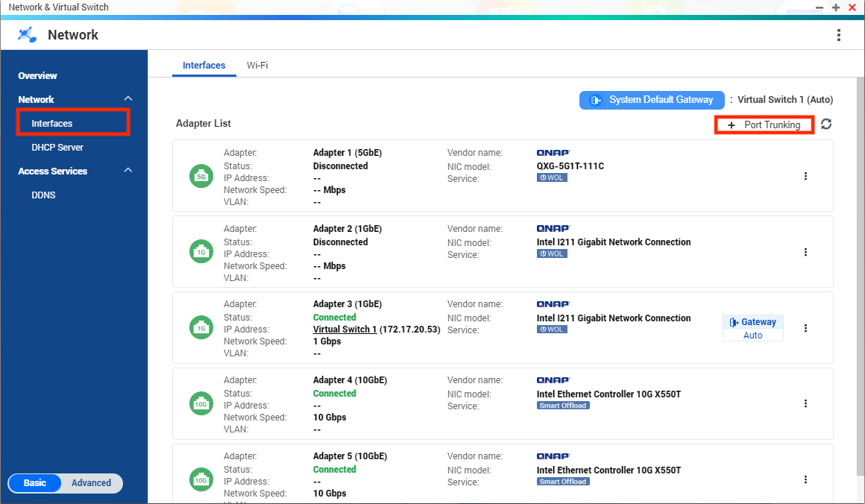
Task: Open DDNS page
Action: (x=43, y=195)
